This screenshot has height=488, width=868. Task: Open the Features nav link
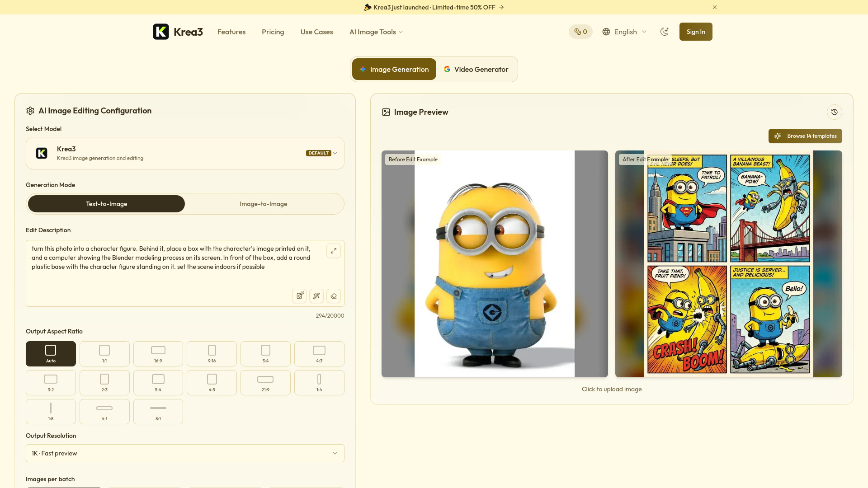coord(231,32)
